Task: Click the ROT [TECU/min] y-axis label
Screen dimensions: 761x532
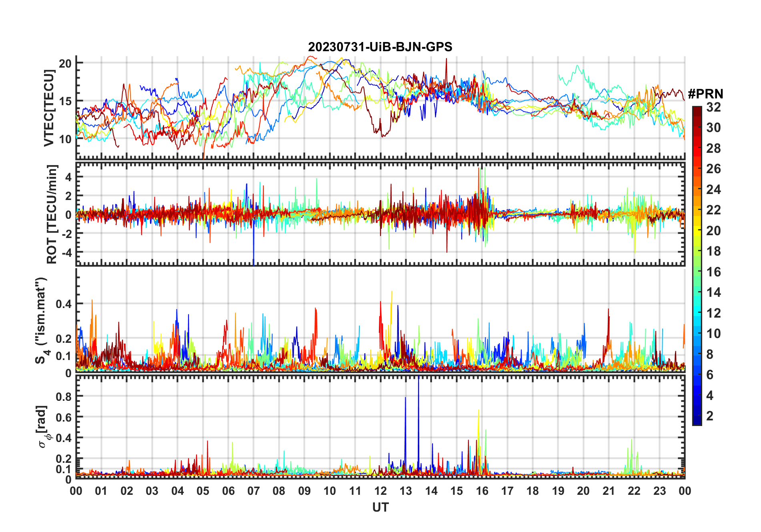Action: 52,214
